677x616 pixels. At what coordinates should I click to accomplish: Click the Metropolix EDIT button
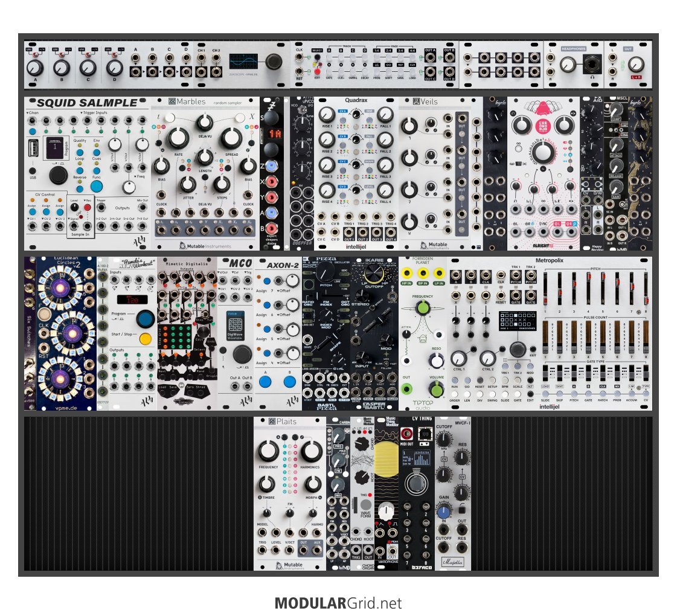pos(530,393)
